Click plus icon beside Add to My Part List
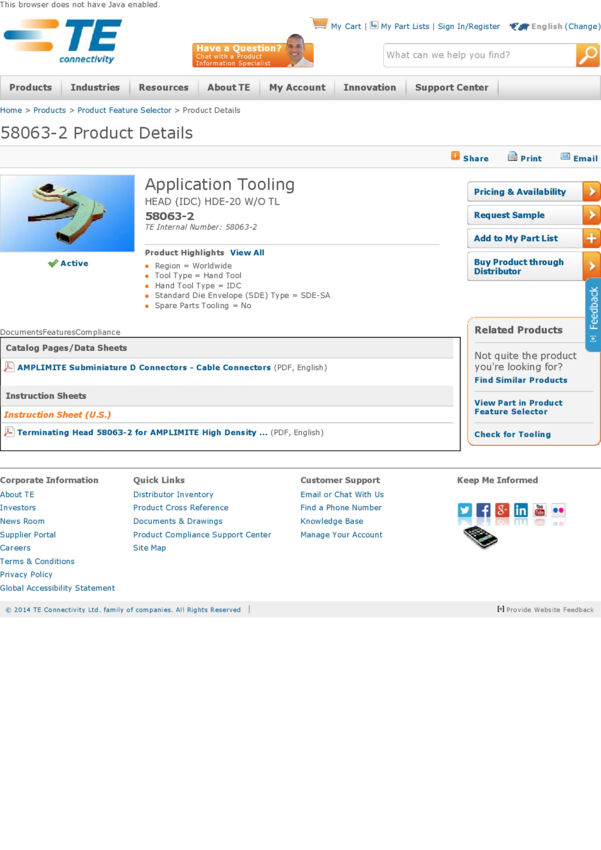Viewport: 601px width, 850px height. 591,238
